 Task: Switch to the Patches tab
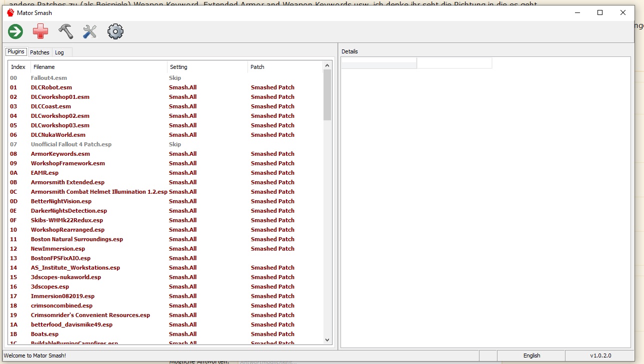[x=39, y=52]
